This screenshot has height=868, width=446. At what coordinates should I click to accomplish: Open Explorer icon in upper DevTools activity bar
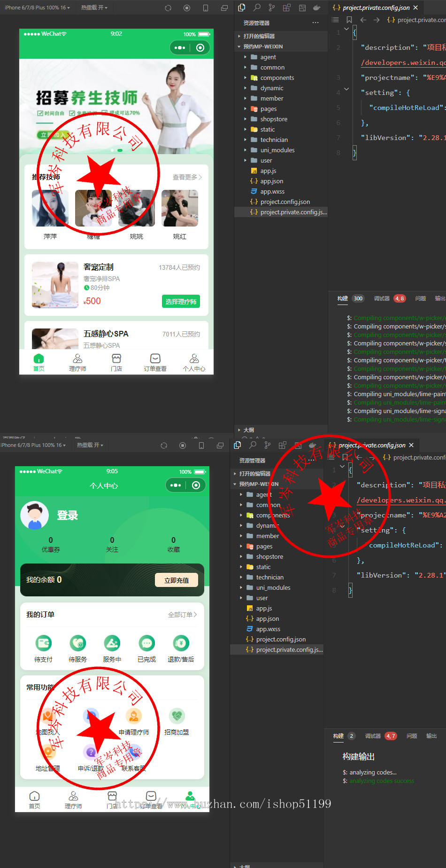(x=242, y=8)
